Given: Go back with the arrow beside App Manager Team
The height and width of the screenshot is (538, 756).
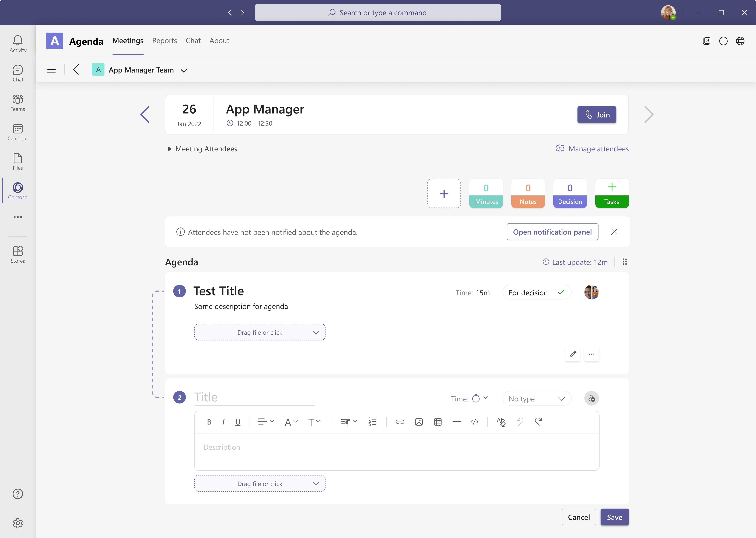Looking at the screenshot, I should 76,70.
